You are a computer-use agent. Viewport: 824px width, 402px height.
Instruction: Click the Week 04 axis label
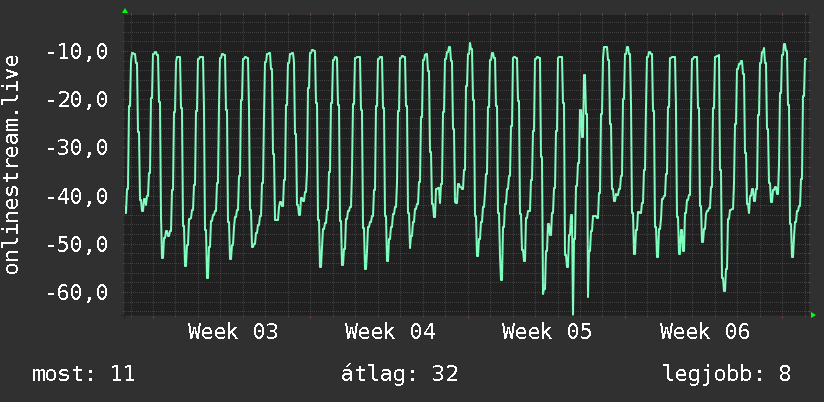coord(390,332)
